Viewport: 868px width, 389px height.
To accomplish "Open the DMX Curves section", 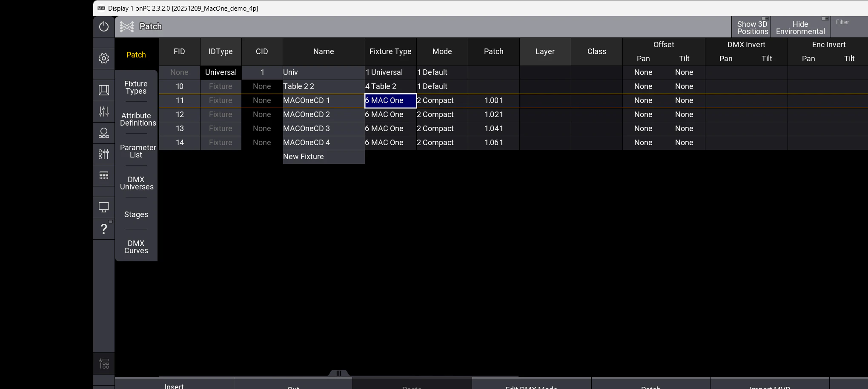I will 136,247.
